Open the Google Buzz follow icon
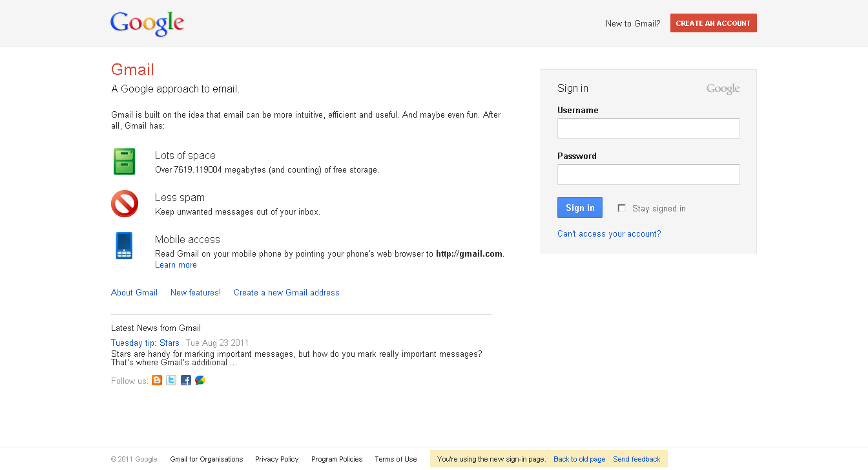The image size is (868, 470). click(x=200, y=381)
